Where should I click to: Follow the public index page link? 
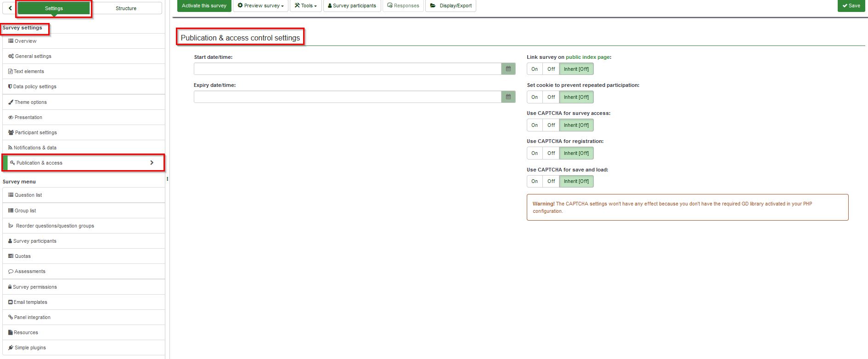point(587,57)
